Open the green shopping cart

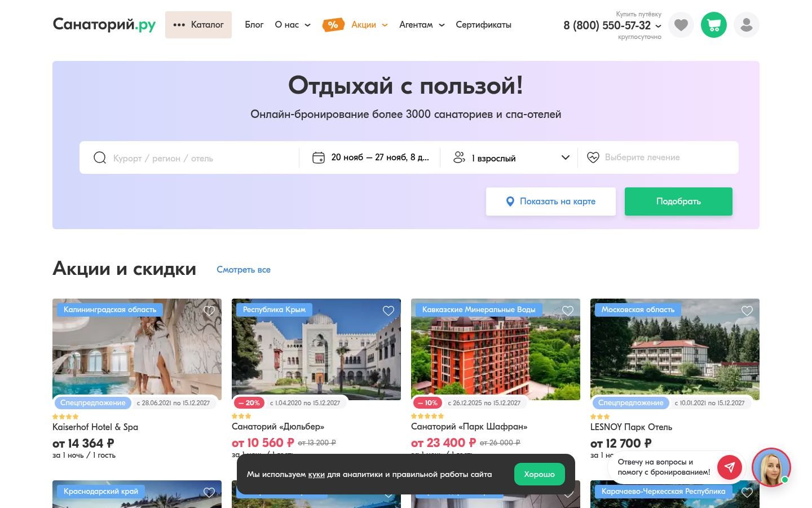714,25
